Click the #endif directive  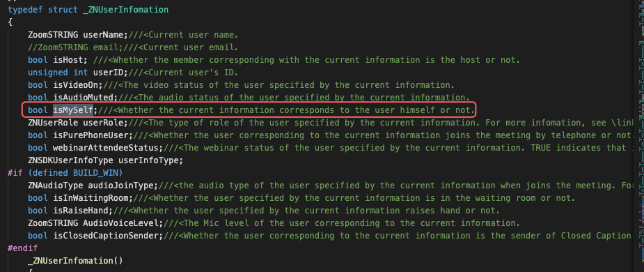tap(22, 248)
